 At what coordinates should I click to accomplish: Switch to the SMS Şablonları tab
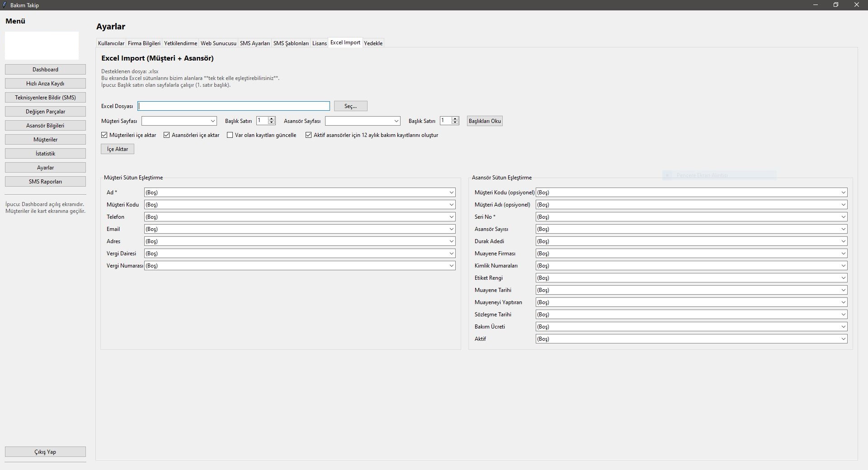(291, 43)
